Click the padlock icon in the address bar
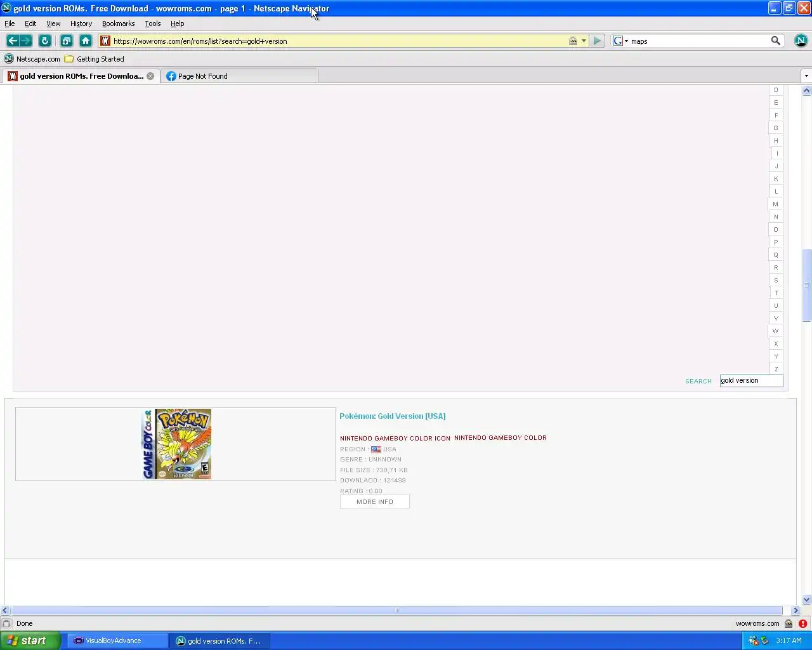The image size is (812, 650). [x=573, y=41]
